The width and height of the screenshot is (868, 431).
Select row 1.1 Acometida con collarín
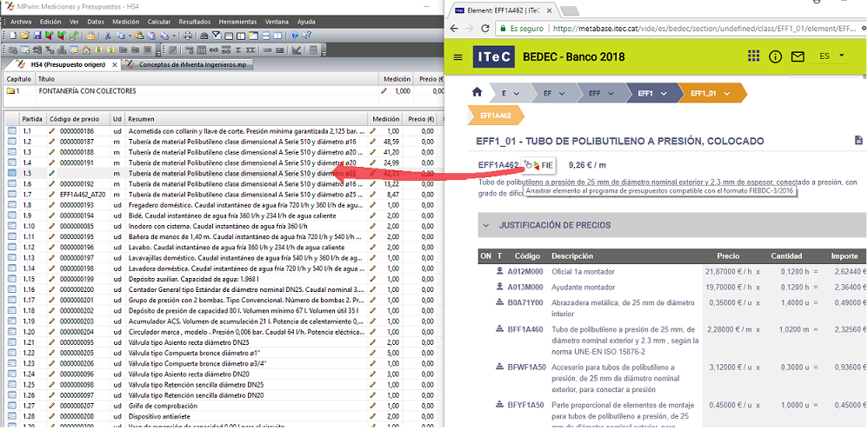(224, 131)
